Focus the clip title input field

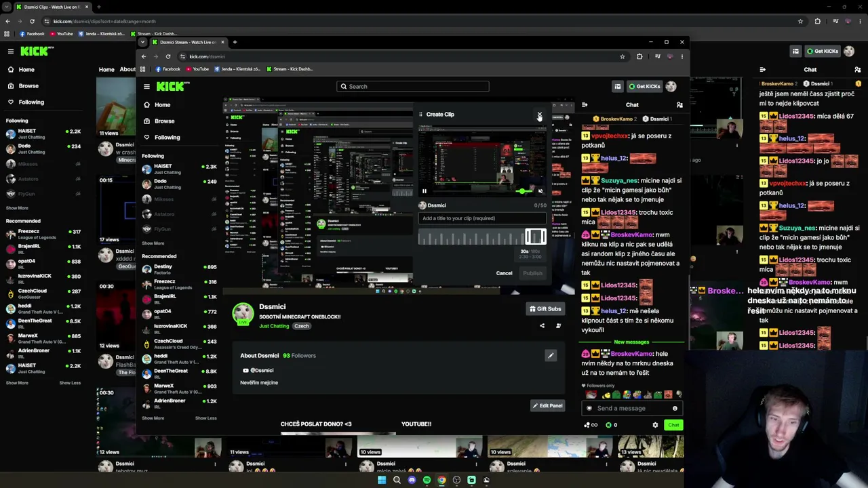482,218
